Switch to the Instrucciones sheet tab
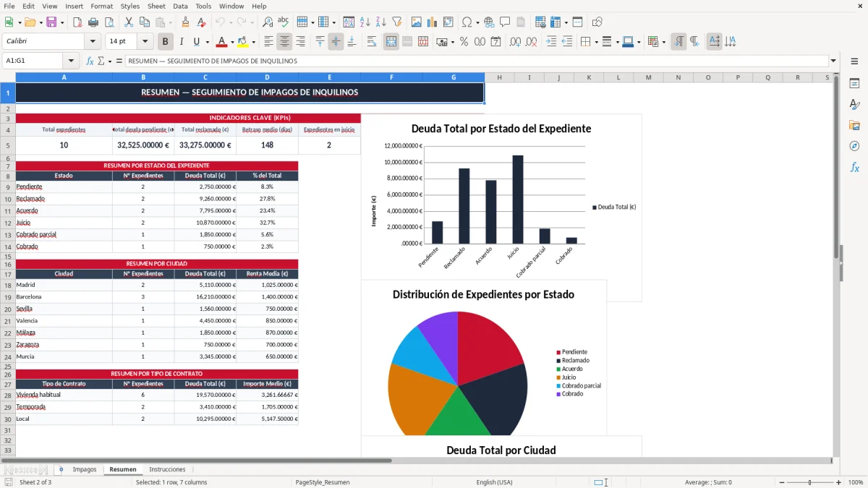Screen dimensions: 868x488 pos(167,469)
